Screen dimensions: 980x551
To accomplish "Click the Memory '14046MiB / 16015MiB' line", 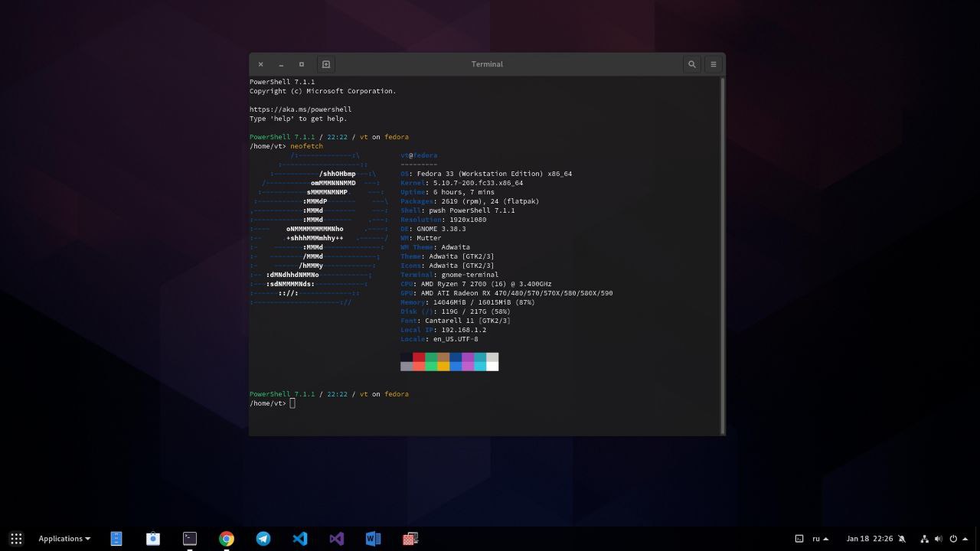I will (468, 302).
